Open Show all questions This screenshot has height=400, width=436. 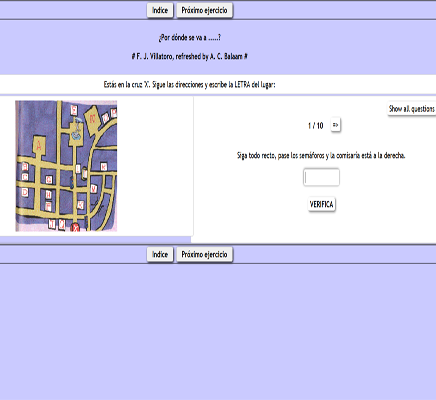tap(412, 109)
